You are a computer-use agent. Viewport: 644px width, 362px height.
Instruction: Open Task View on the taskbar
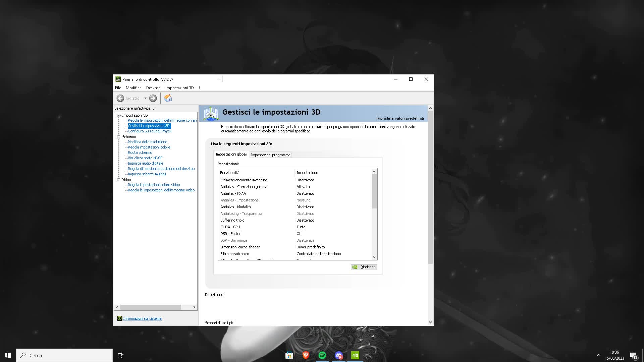coord(121,355)
